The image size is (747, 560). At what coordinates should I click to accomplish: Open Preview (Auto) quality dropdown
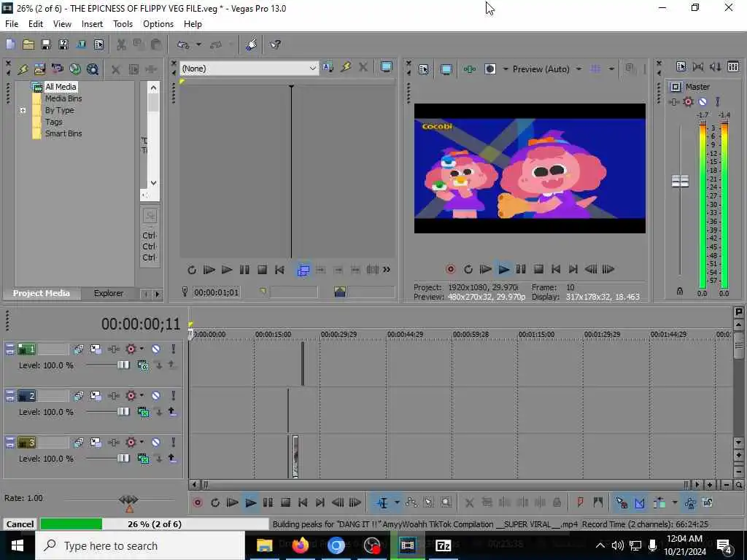point(578,69)
